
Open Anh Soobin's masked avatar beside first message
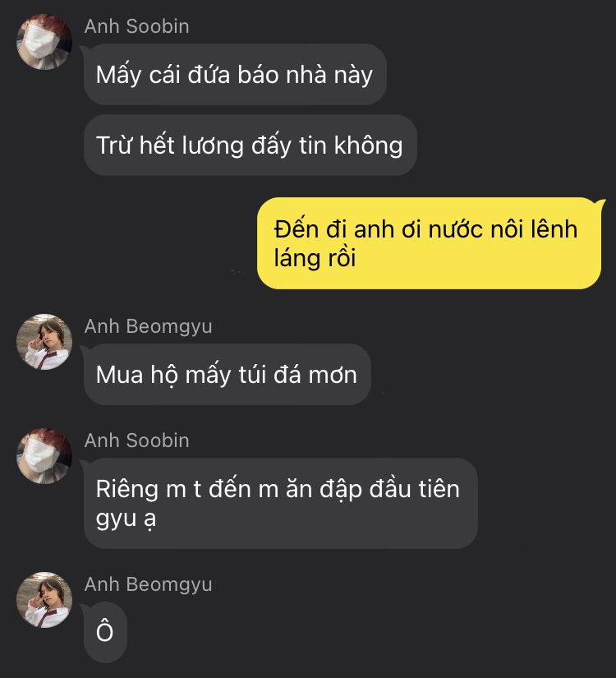tap(44, 42)
